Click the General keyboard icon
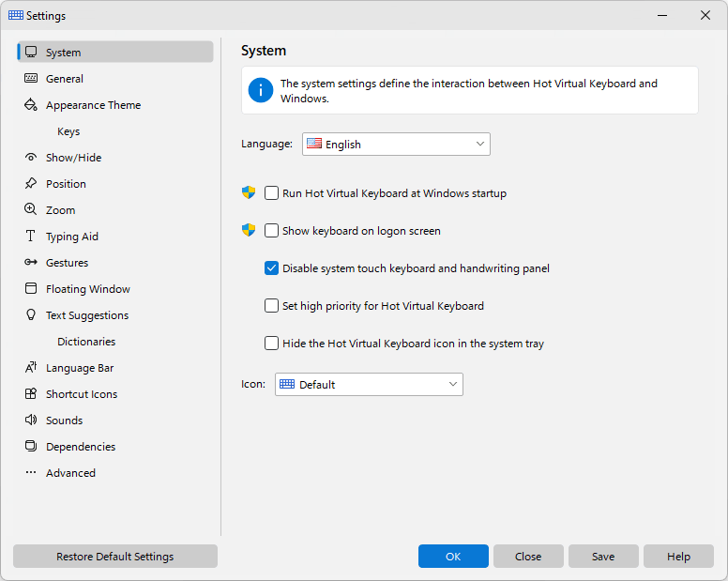728x581 pixels. point(31,78)
